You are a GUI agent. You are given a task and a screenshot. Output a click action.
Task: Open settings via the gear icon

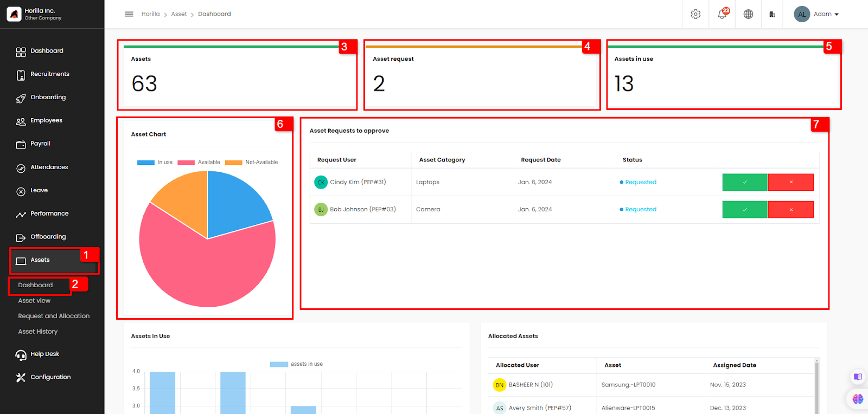[695, 14]
